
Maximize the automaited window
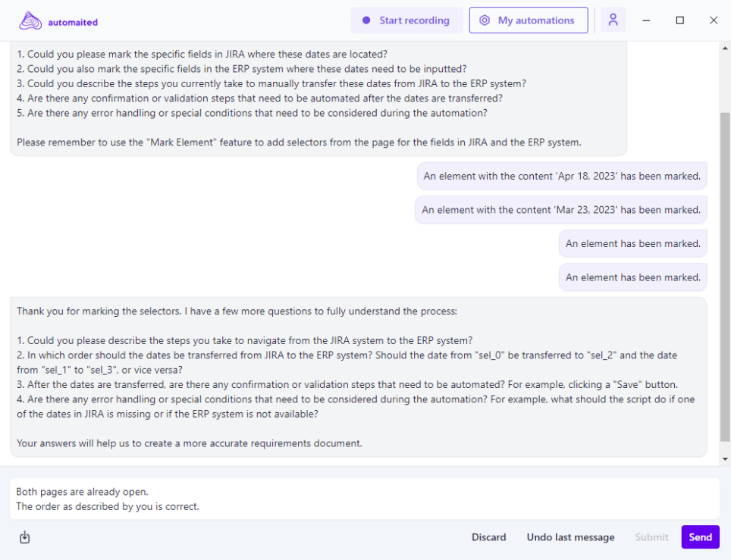(x=680, y=20)
